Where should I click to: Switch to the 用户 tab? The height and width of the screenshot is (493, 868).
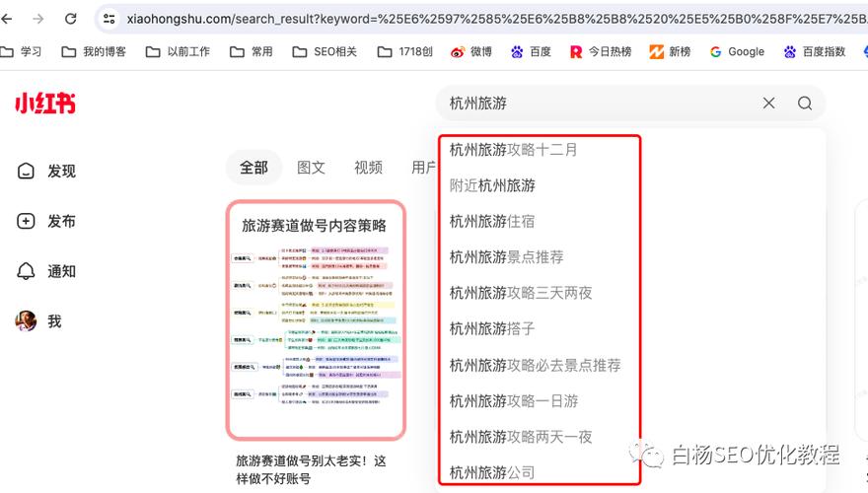[423, 167]
